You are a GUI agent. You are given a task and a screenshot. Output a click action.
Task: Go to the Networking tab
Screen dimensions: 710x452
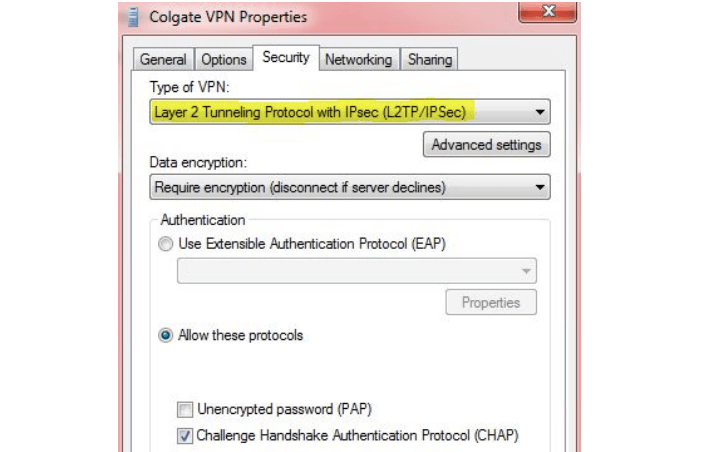(x=359, y=59)
